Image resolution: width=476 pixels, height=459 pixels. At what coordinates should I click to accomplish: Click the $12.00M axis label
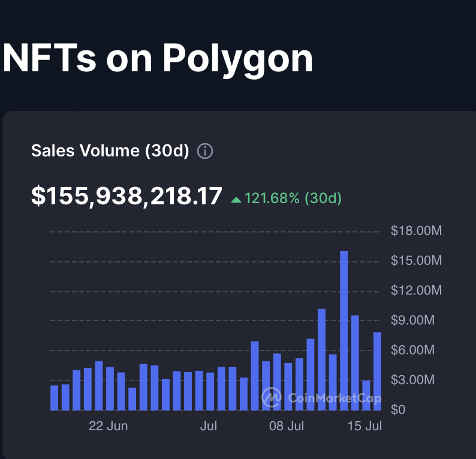click(x=416, y=291)
